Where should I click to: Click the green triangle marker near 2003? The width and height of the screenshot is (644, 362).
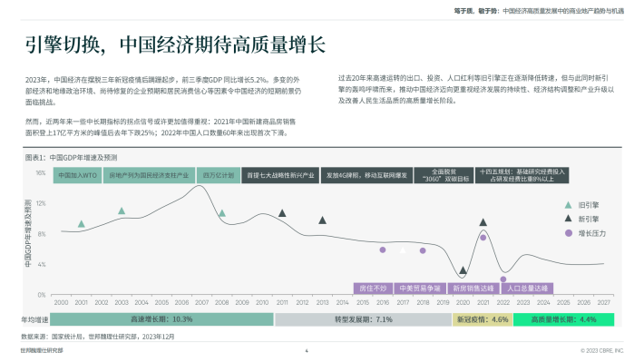(122, 210)
